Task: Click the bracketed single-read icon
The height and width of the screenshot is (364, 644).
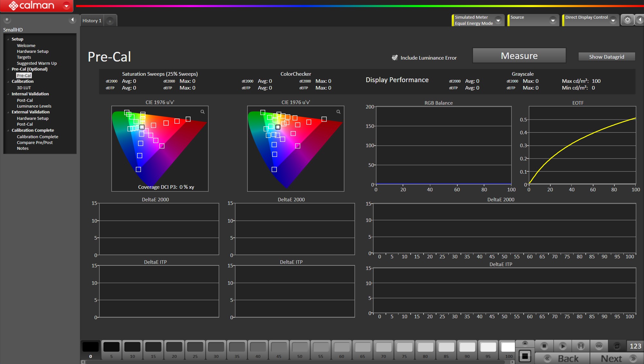Action: pos(581,346)
